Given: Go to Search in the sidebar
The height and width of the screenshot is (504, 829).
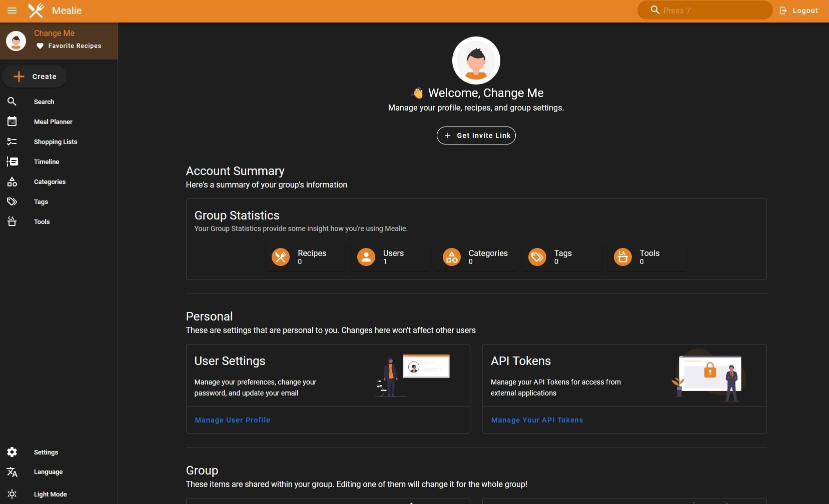Looking at the screenshot, I should point(44,102).
